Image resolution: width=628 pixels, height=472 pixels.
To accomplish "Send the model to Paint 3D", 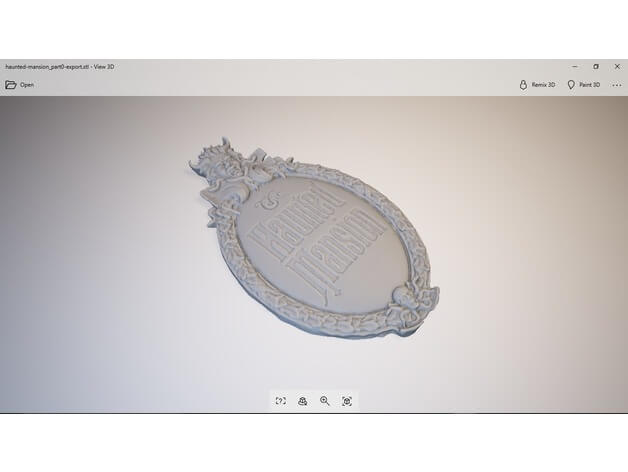I will point(584,85).
